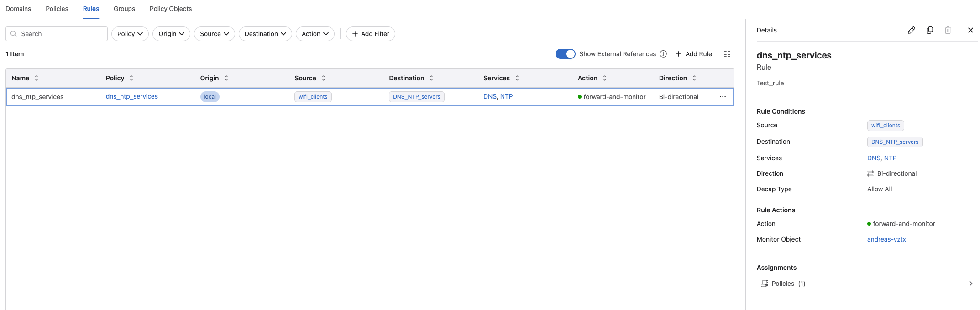This screenshot has width=980, height=310.
Task: Expand Policies (1) assignments chevron
Action: pos(970,284)
